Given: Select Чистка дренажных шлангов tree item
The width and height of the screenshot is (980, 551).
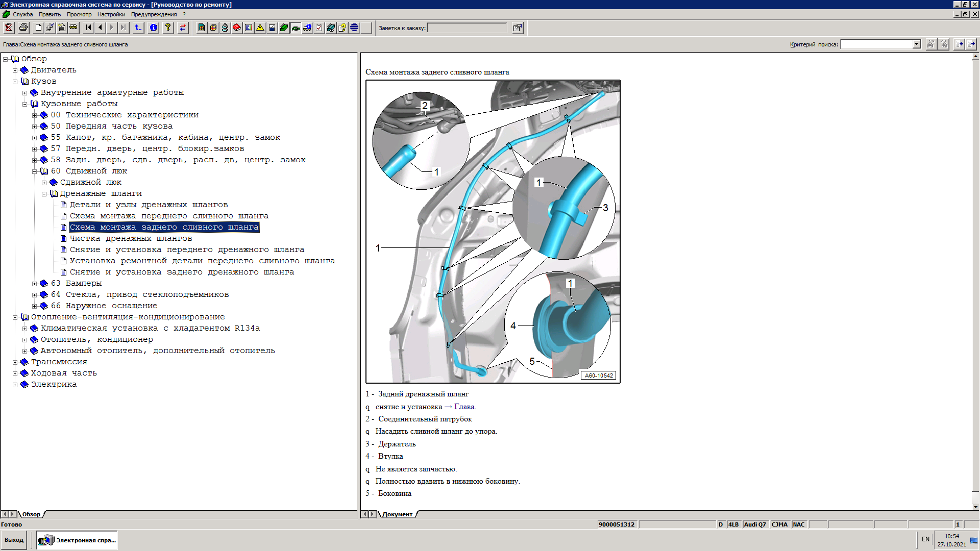Looking at the screenshot, I should click(x=131, y=238).
